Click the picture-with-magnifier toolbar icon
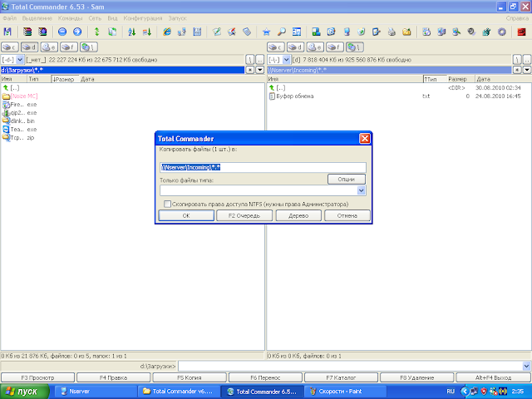The image size is (532, 399). (x=456, y=32)
